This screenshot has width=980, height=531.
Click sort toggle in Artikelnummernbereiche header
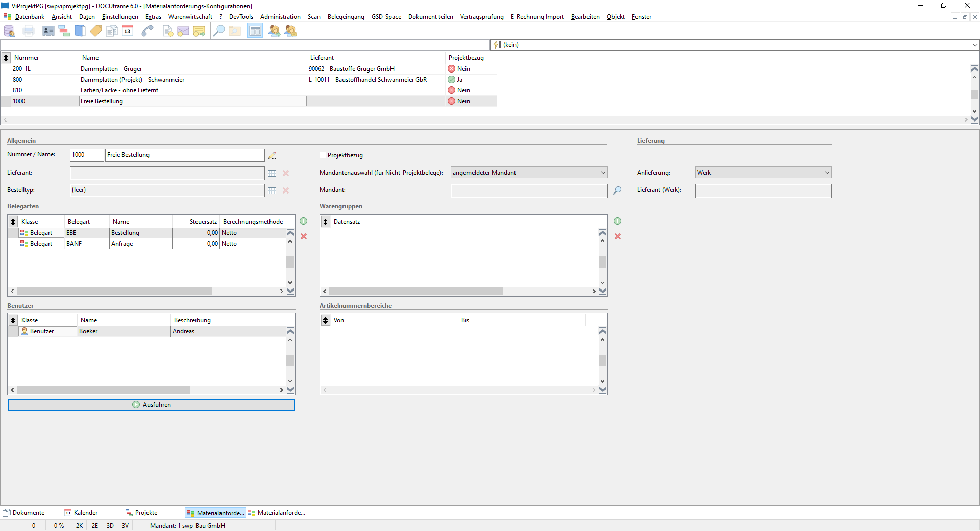[326, 320]
